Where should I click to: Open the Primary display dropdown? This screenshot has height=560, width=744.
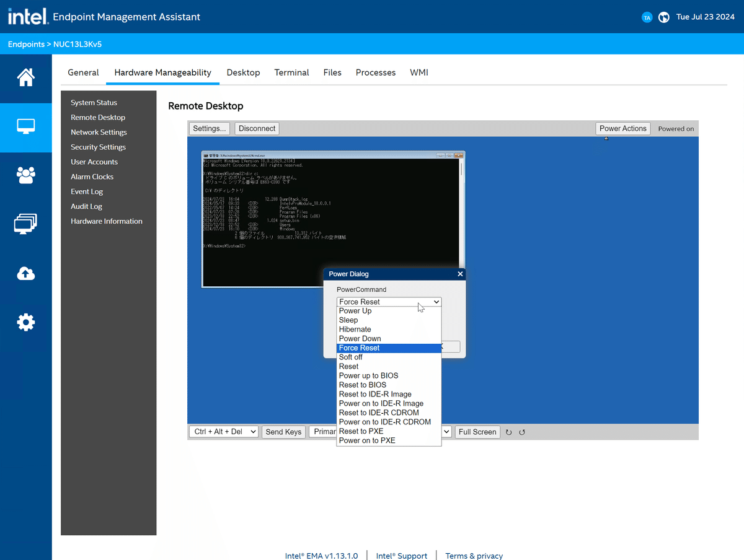[x=324, y=432]
